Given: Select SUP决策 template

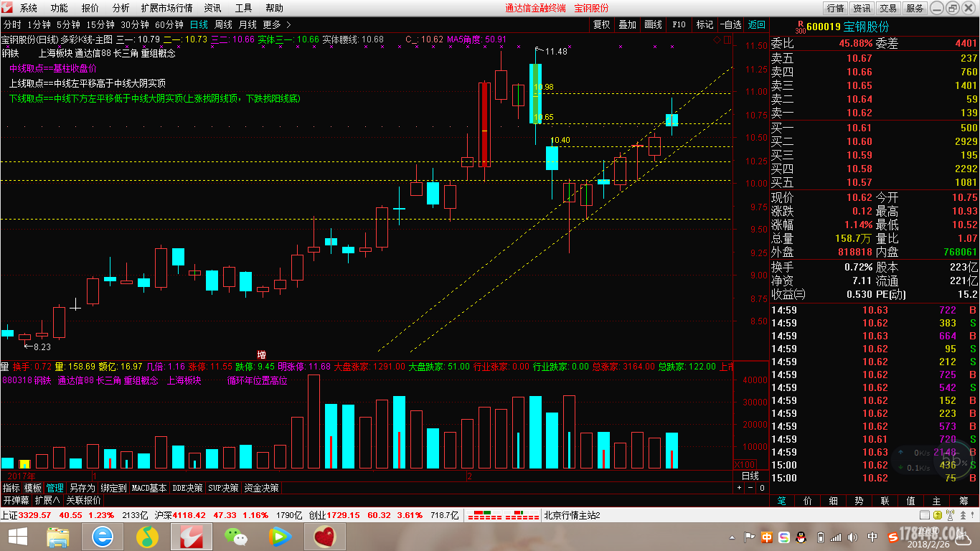Looking at the screenshot, I should [224, 488].
